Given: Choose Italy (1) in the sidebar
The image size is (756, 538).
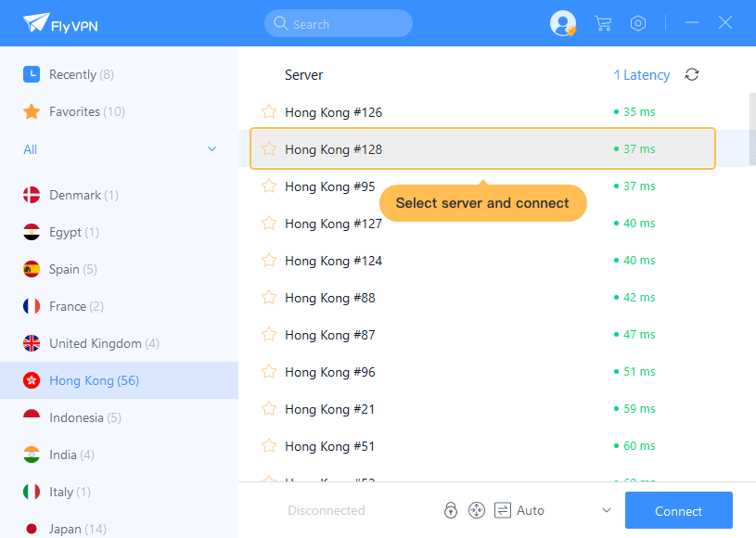Looking at the screenshot, I should coord(119,493).
